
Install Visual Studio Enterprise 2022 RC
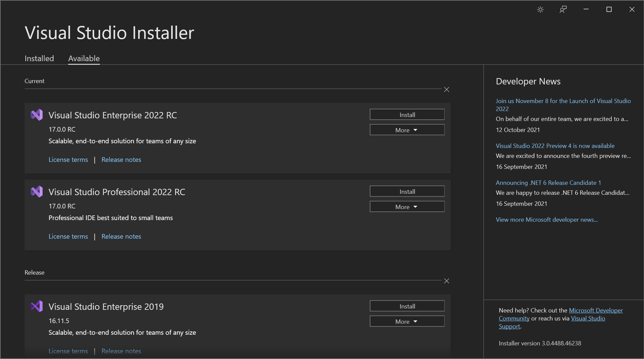(407, 115)
